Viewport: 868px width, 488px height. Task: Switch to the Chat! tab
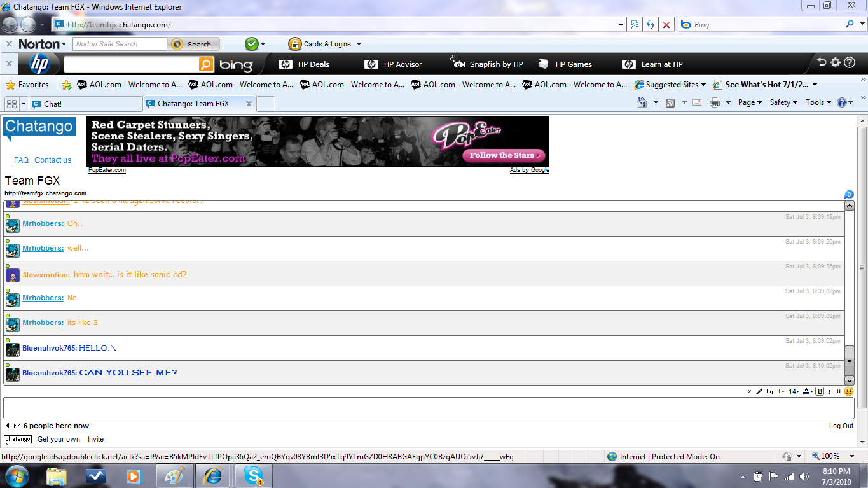click(x=86, y=104)
